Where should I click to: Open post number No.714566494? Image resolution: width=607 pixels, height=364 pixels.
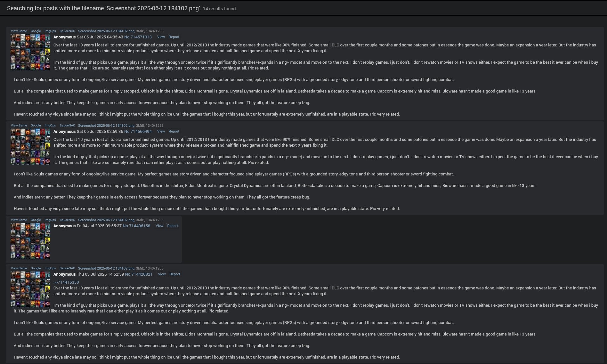pos(138,132)
